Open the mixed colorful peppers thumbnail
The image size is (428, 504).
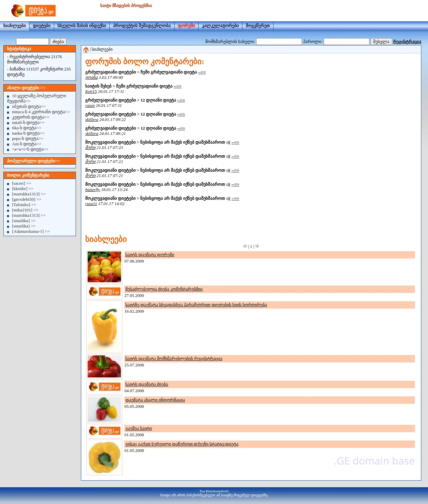pos(104,267)
